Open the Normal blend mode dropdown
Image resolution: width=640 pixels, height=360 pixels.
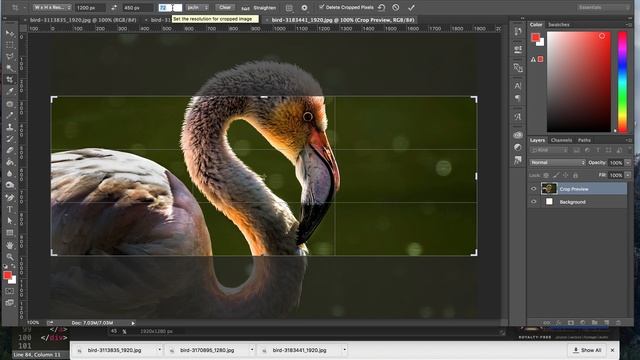558,162
